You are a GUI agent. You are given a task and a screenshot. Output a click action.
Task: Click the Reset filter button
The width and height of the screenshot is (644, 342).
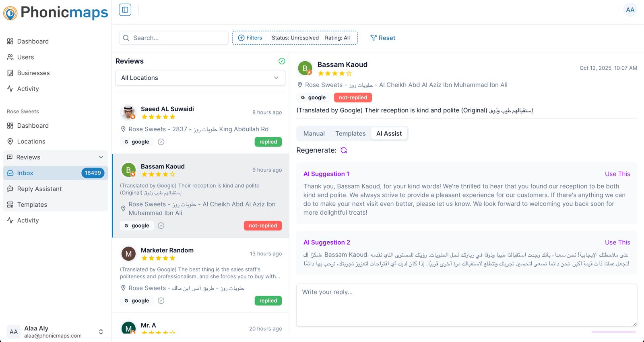(x=383, y=38)
